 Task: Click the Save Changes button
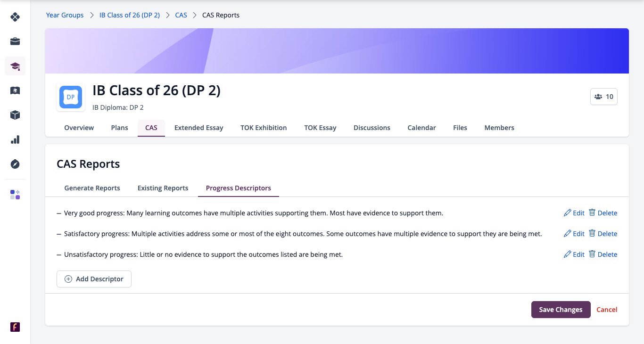coord(561,310)
